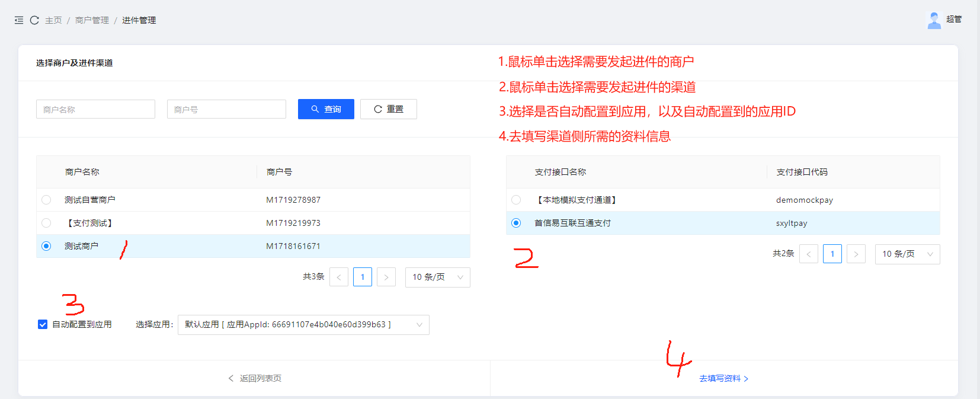Viewport: 980px width, 399px height.
Task: Expand payment interface page size dropdown
Action: tap(907, 254)
